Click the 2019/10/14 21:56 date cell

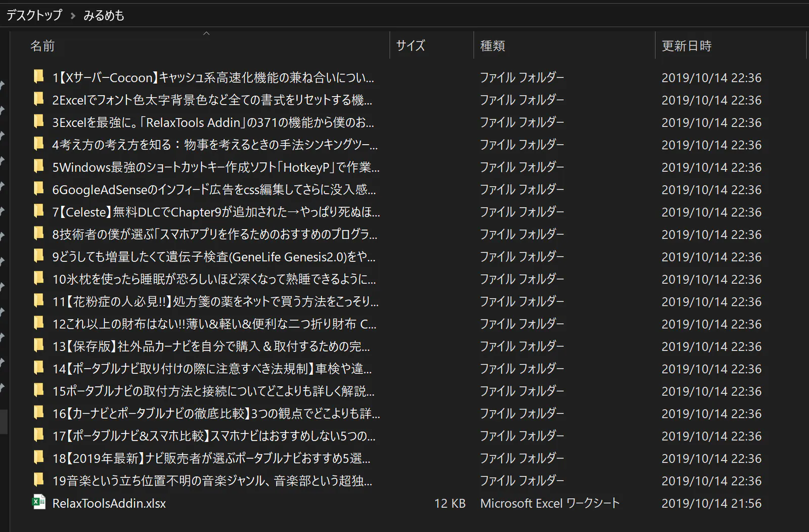pos(711,503)
